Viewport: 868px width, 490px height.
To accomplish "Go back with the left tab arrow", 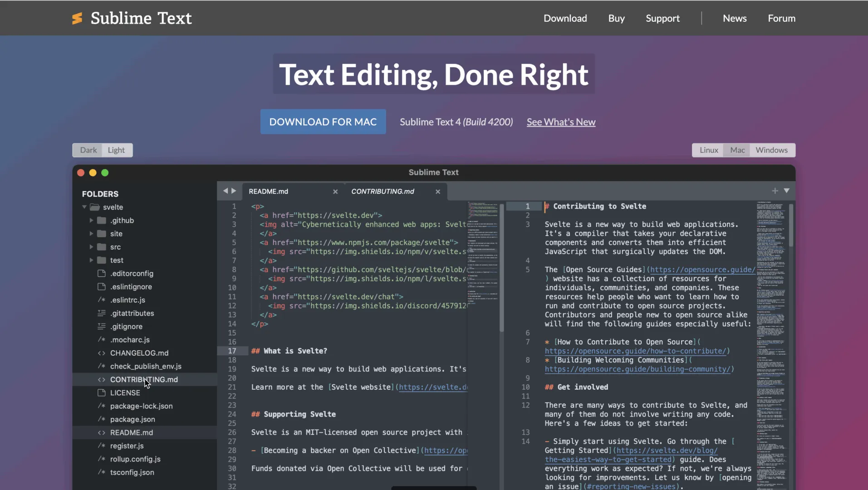I will point(225,191).
